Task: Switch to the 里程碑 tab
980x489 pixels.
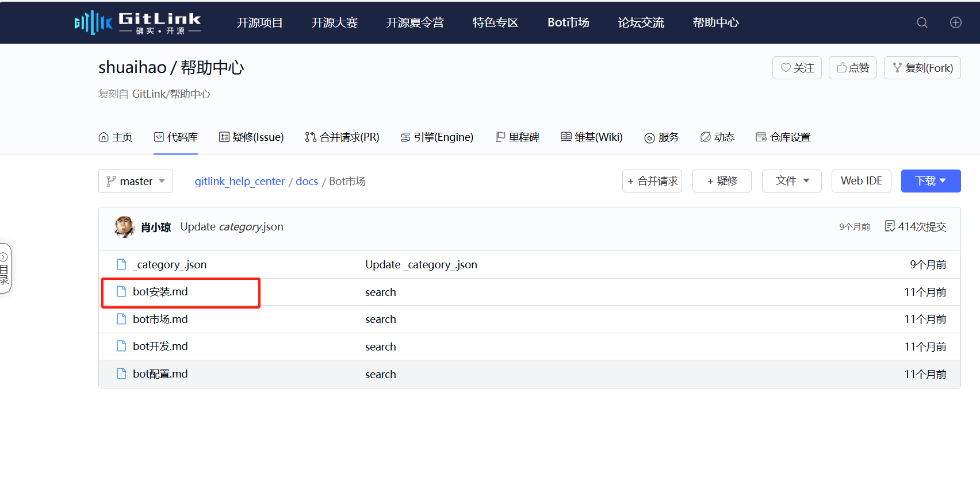Action: [x=518, y=137]
